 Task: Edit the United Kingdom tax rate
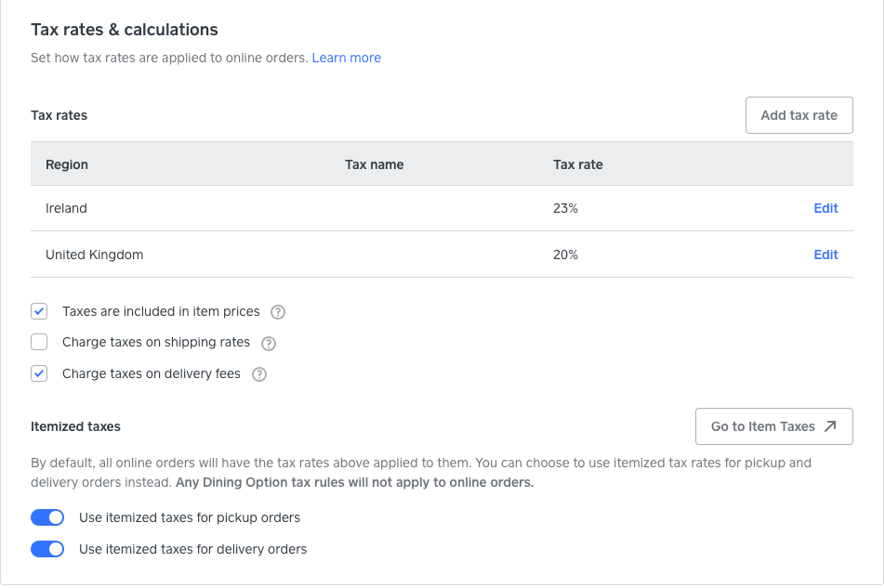[826, 255]
